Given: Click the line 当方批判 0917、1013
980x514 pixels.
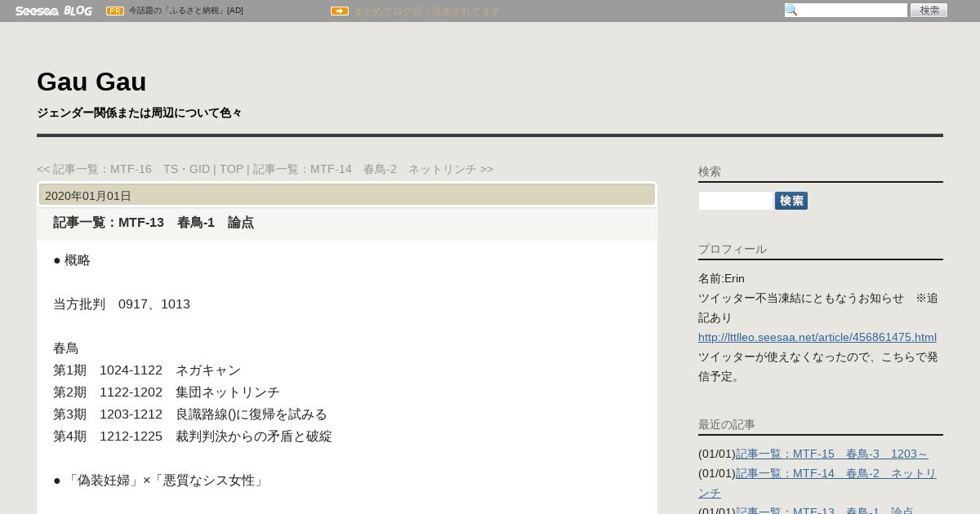Looking at the screenshot, I should (122, 304).
